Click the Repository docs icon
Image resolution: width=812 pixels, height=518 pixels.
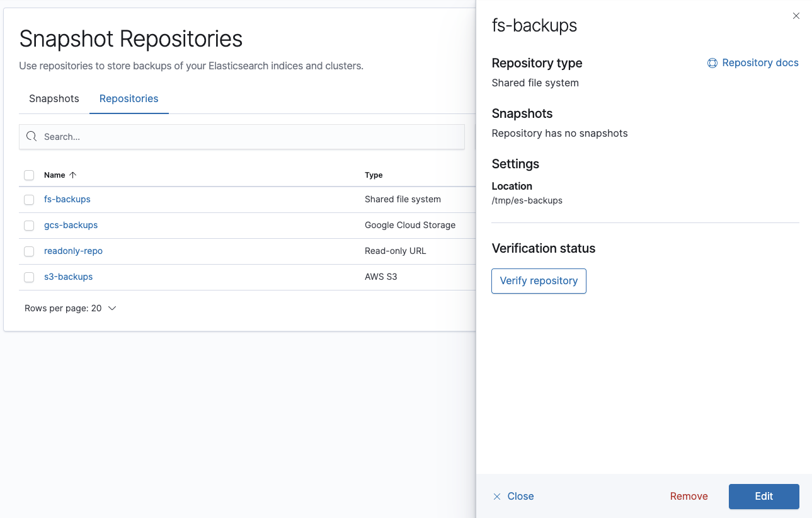(712, 62)
